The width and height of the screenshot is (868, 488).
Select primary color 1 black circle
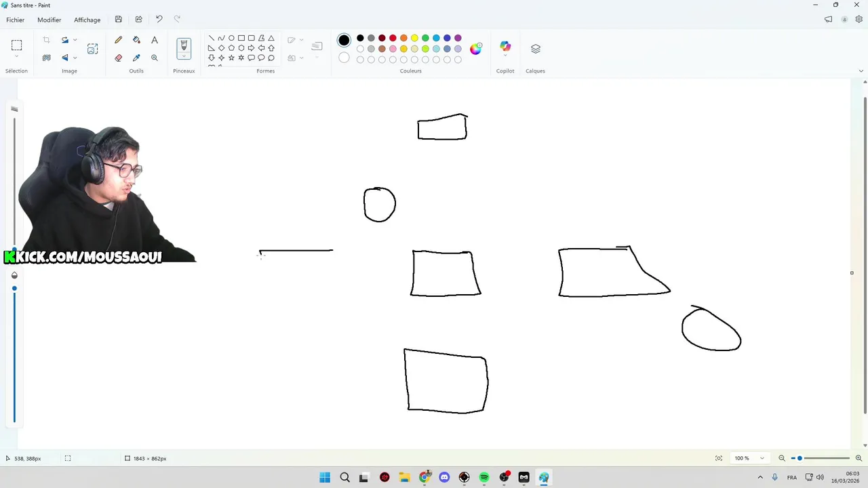(344, 41)
